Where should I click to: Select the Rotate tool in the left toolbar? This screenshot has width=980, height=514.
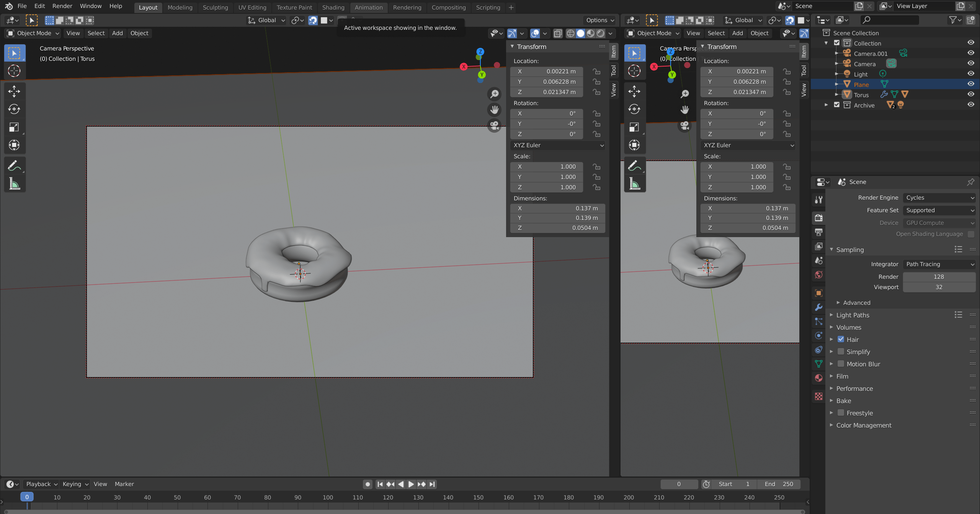[14, 109]
